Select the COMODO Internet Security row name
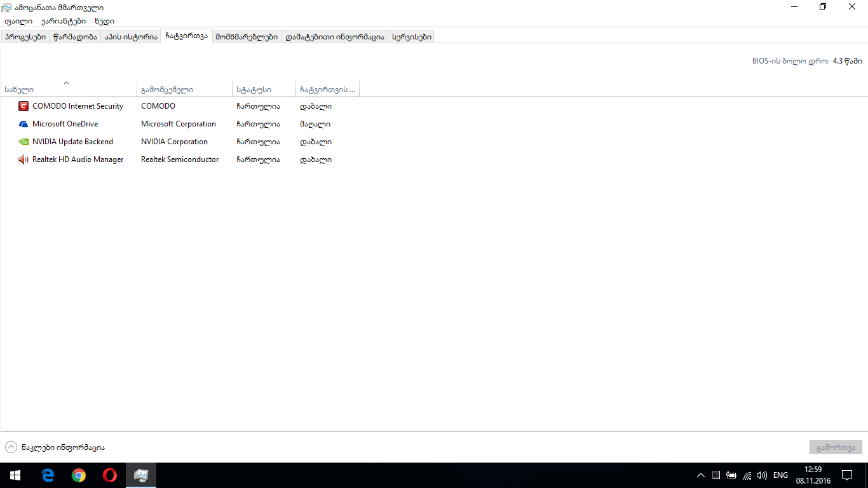868x488 pixels. pyautogui.click(x=78, y=106)
